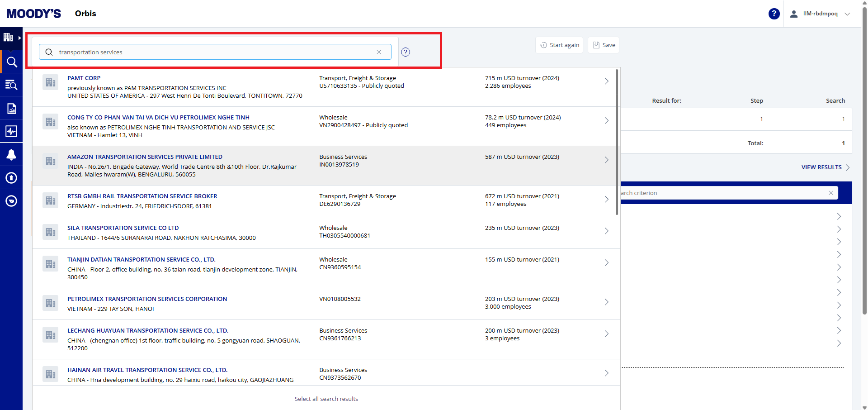Expand SILA Transportation Service row chevron
Image resolution: width=868 pixels, height=410 pixels.
click(x=606, y=231)
